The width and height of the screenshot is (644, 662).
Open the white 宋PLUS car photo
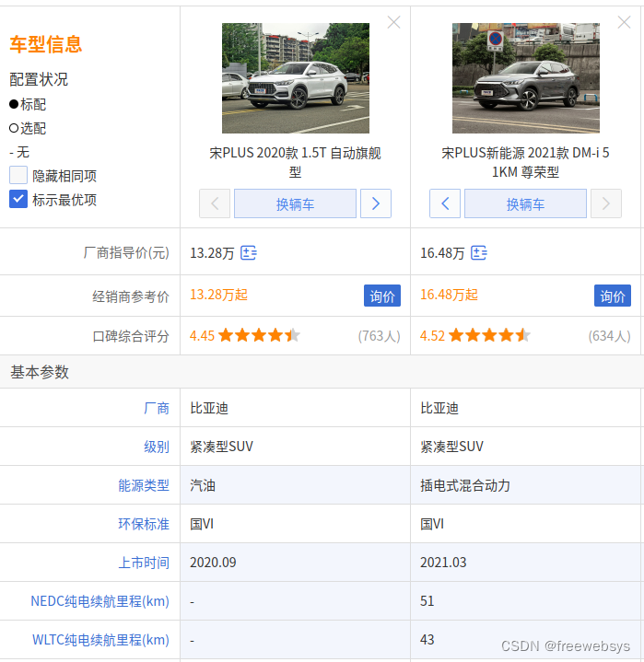click(x=296, y=78)
